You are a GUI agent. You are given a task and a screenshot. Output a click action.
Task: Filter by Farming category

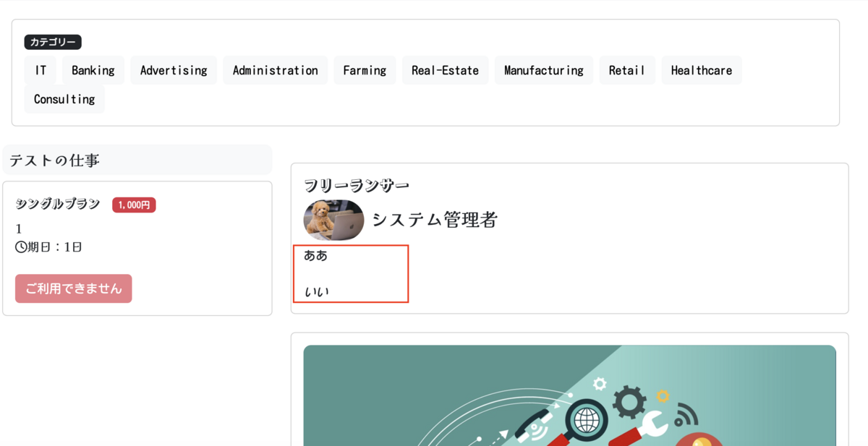365,70
